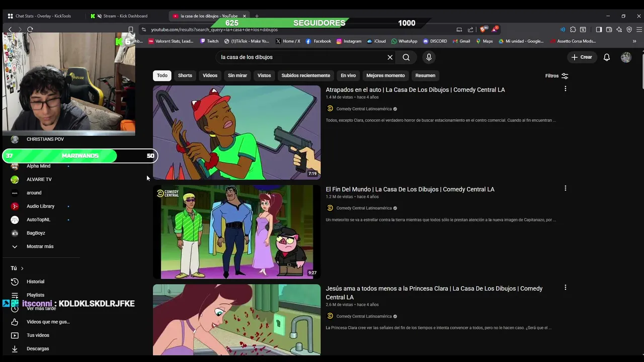Open the DISCORD bookmark
This screenshot has height=362, width=644.
pyautogui.click(x=435, y=41)
